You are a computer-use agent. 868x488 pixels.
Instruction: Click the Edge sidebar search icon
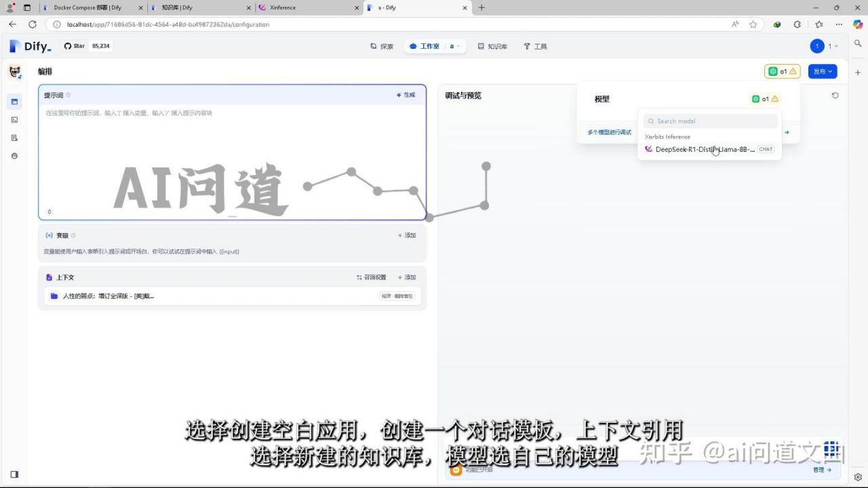(x=858, y=43)
